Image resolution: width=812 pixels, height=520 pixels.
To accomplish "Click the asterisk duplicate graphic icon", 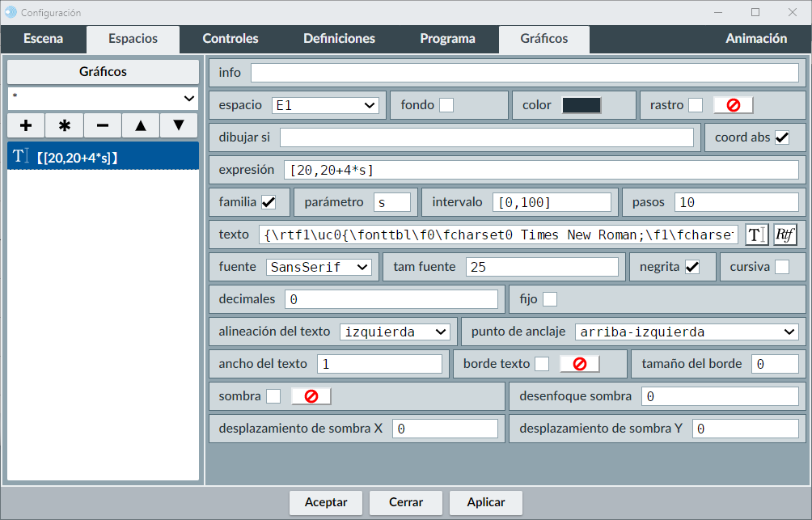I will pos(65,125).
